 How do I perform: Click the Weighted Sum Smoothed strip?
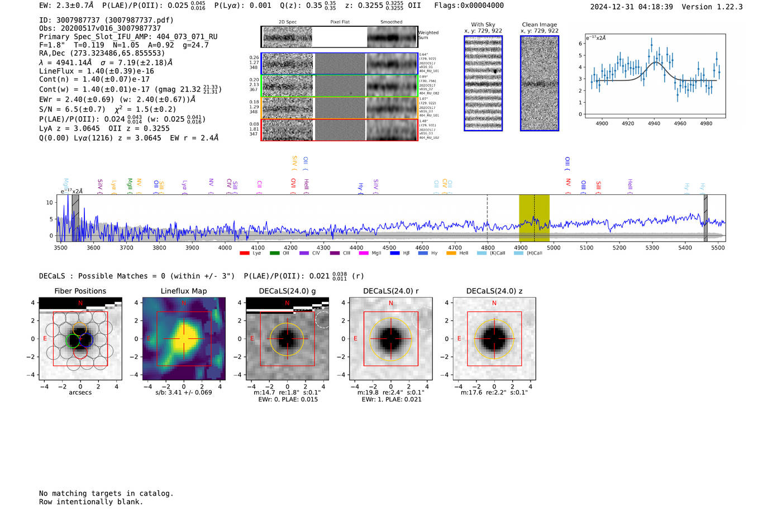392,37
